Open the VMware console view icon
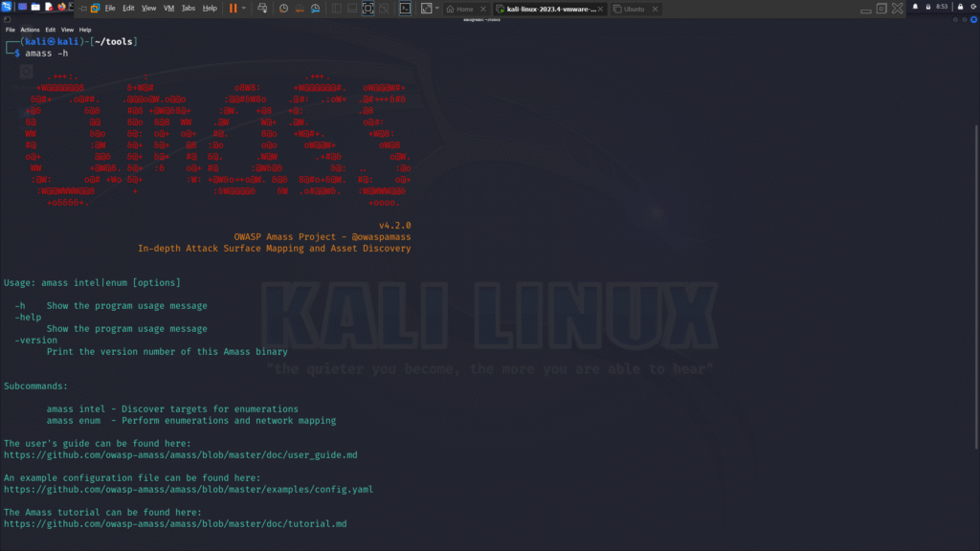Viewport: 980px width, 551px height. pyautogui.click(x=405, y=8)
